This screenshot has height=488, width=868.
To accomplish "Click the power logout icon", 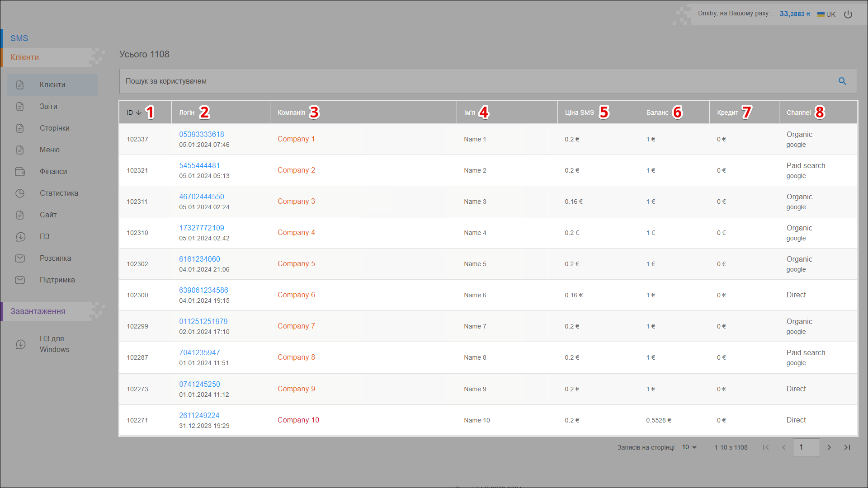I will point(848,14).
